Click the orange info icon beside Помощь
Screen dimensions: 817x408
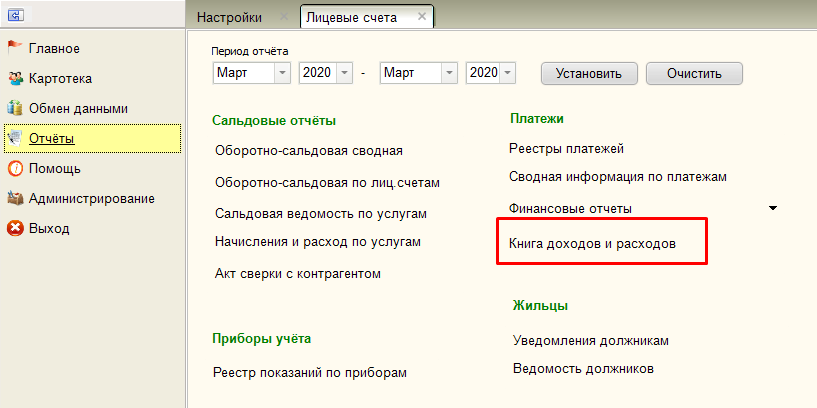16,169
